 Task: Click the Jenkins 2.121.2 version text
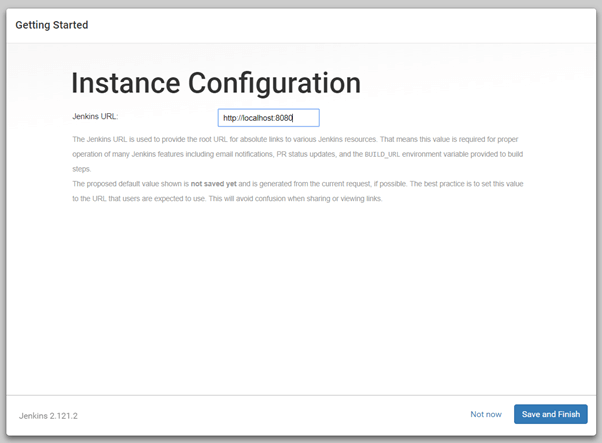pos(48,415)
